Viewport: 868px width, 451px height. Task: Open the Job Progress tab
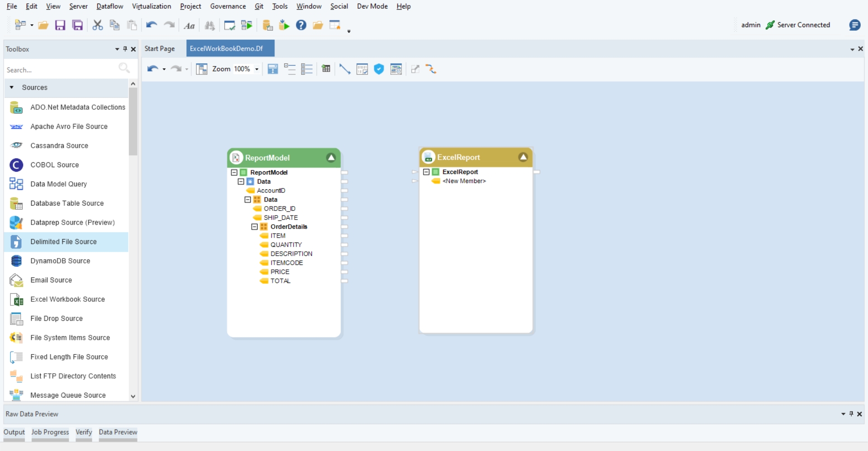coord(50,432)
